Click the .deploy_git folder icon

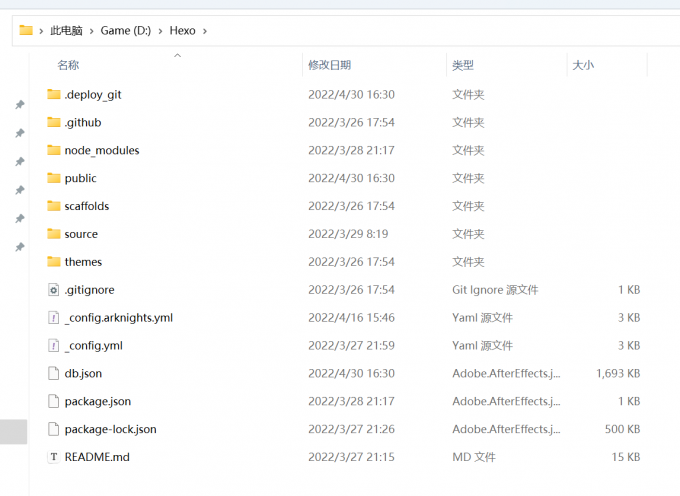pyautogui.click(x=54, y=95)
